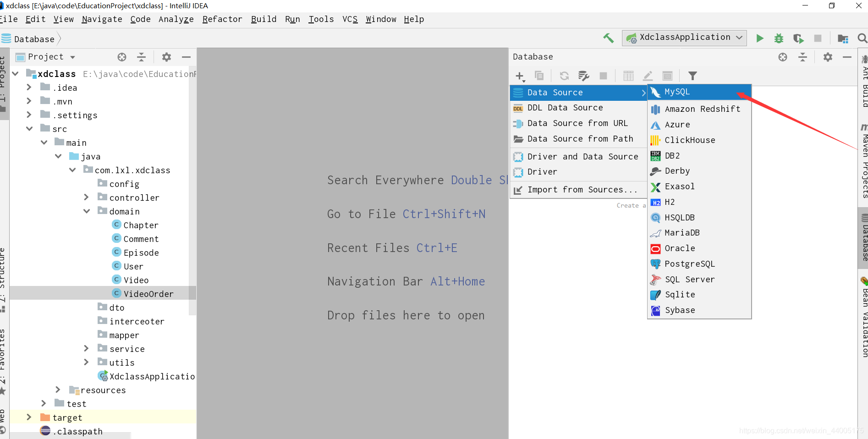The height and width of the screenshot is (439, 868).
Task: Choose Data Source from Path
Action: 578,139
